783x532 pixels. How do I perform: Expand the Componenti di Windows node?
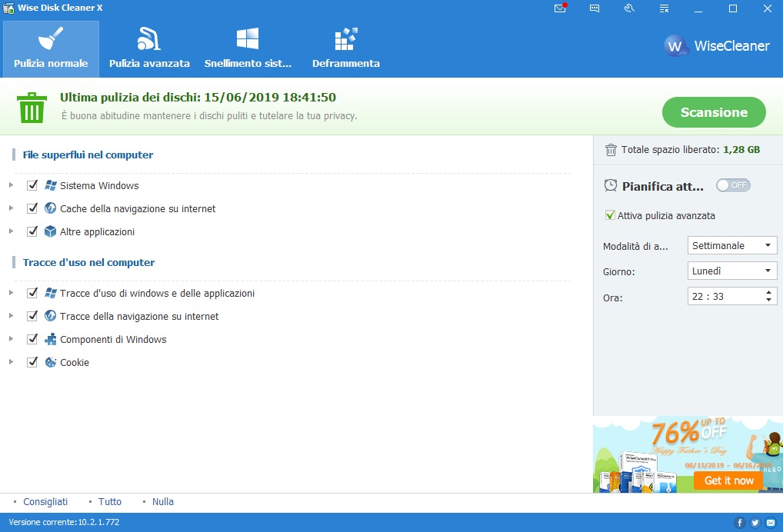pyautogui.click(x=11, y=339)
